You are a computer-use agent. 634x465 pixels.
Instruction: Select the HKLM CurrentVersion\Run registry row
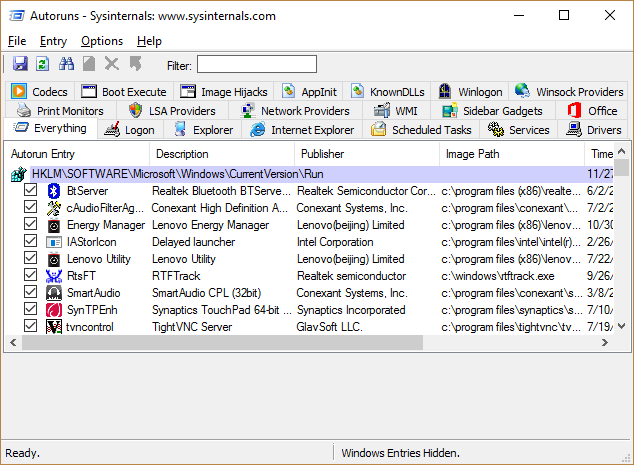tap(309, 174)
